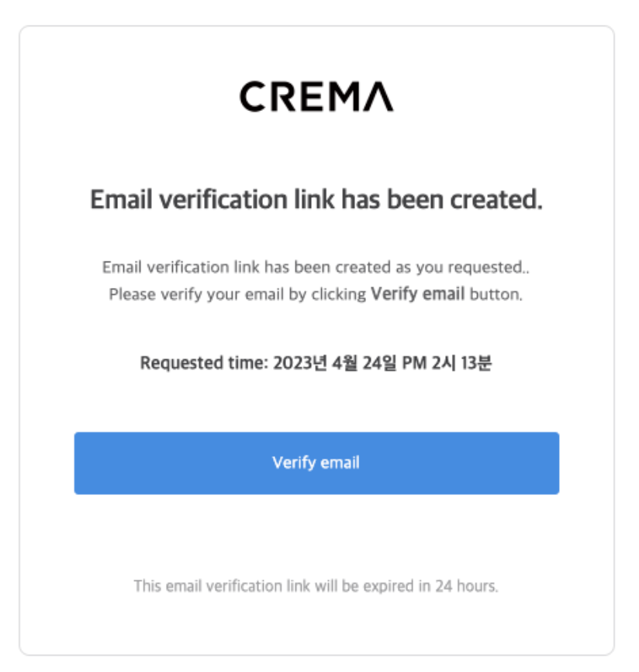Click the letter M in the CREMA logo
Screen dimensions: 639x672
tap(347, 97)
